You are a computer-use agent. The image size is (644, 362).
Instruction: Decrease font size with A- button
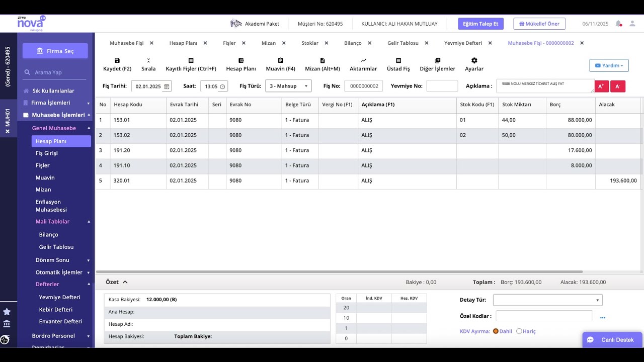click(x=618, y=86)
